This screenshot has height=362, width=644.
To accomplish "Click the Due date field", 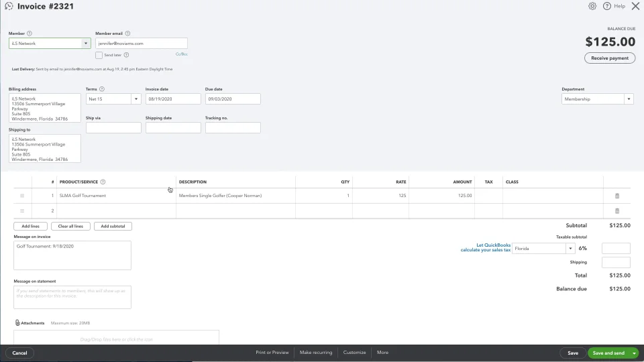I will 233,99.
